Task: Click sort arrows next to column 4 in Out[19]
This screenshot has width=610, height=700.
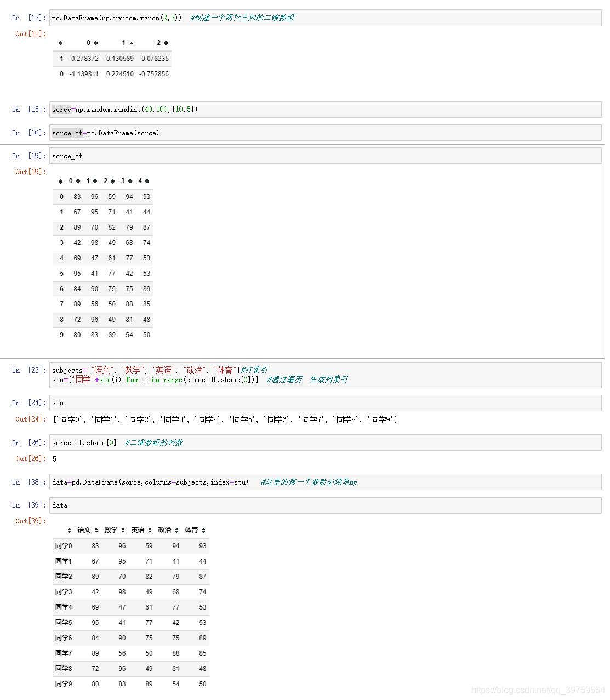Action: click(147, 181)
